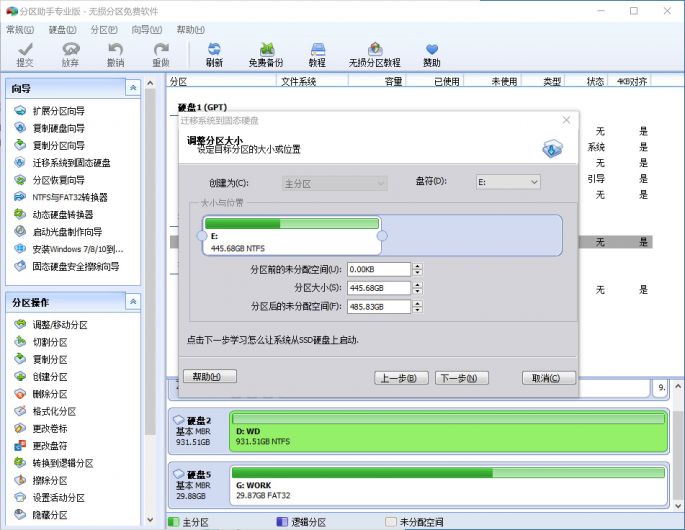
Task: Choose 切割分区 under partition operations
Action: pos(50,342)
